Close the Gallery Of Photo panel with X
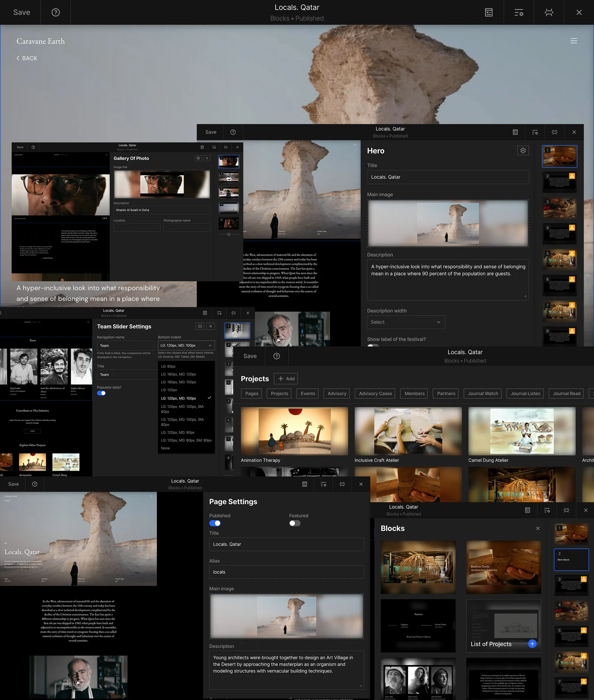 [207, 158]
